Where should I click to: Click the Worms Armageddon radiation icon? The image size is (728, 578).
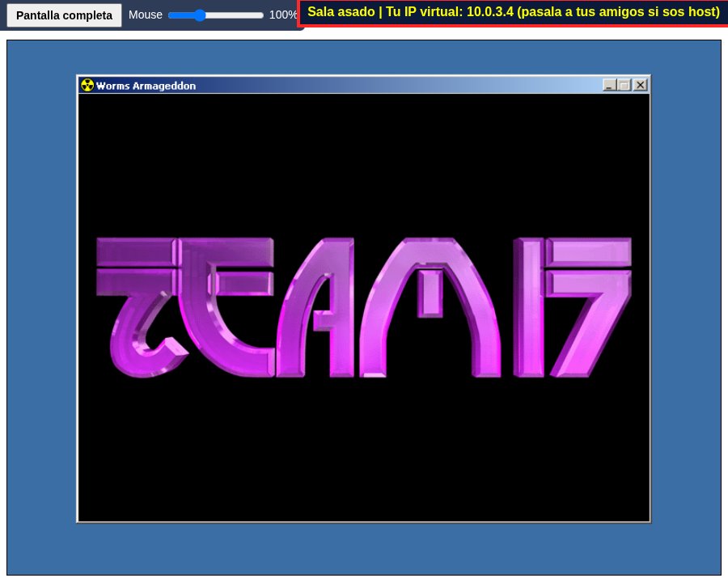[87, 86]
